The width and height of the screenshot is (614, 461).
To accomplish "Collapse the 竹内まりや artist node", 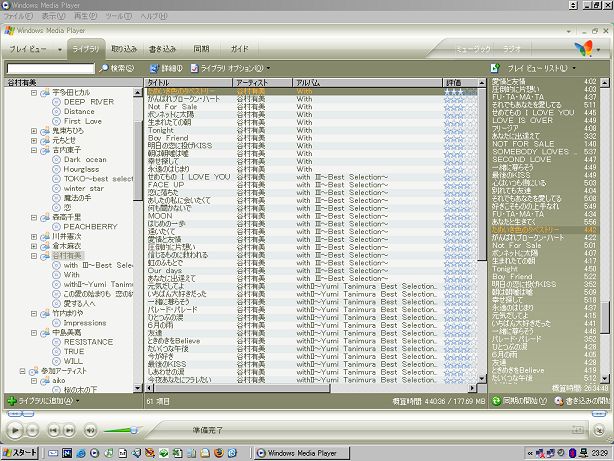I will tap(34, 313).
